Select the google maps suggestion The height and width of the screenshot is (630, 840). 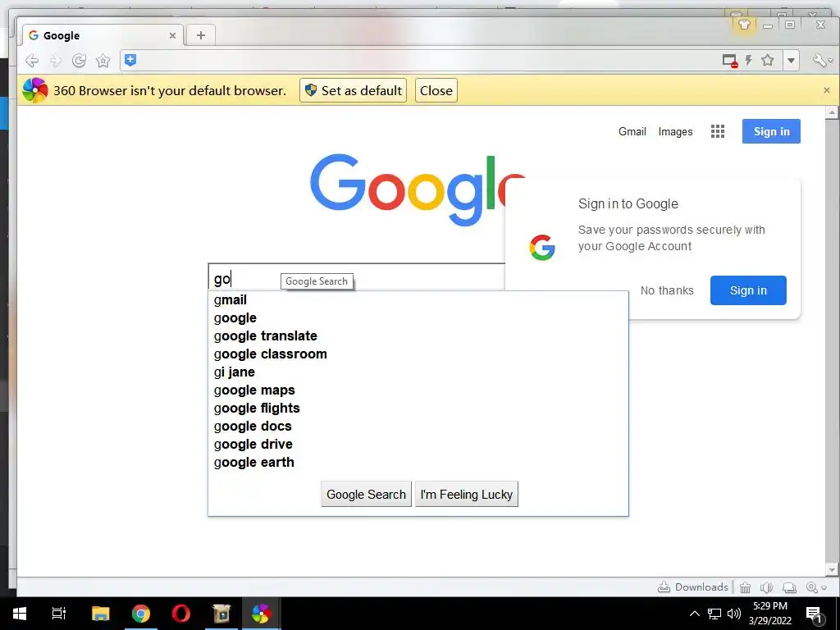(418, 390)
